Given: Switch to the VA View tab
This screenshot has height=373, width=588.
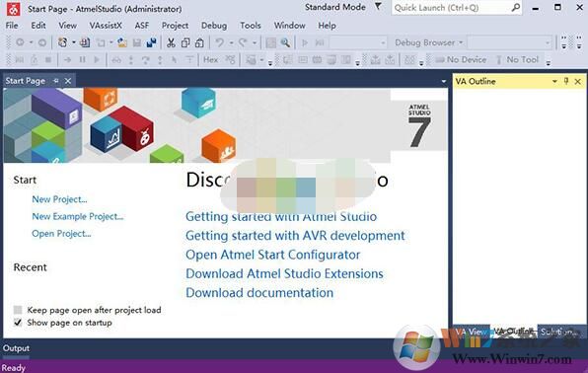Looking at the screenshot, I should click(x=471, y=332).
